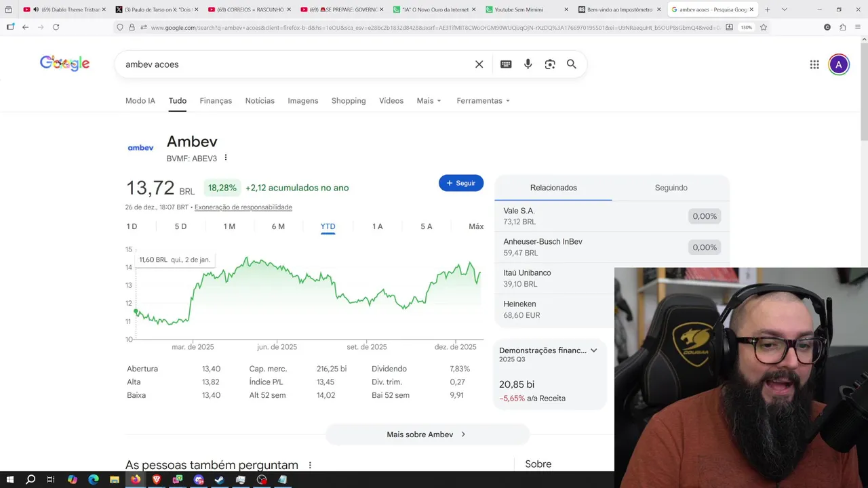Screen dimensions: 868x488
Task: Switch to 'Bem-vindo ao Impostômetro' browser tab
Action: tap(620, 9)
